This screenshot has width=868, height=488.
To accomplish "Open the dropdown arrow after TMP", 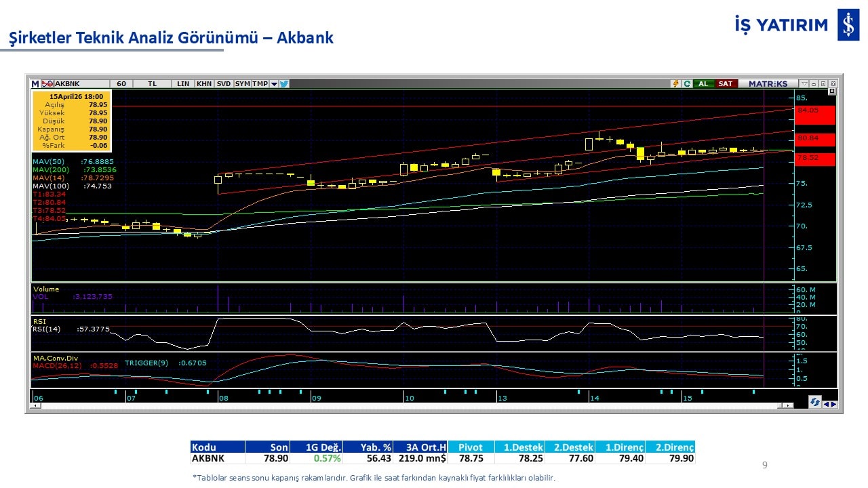I will click(x=274, y=84).
